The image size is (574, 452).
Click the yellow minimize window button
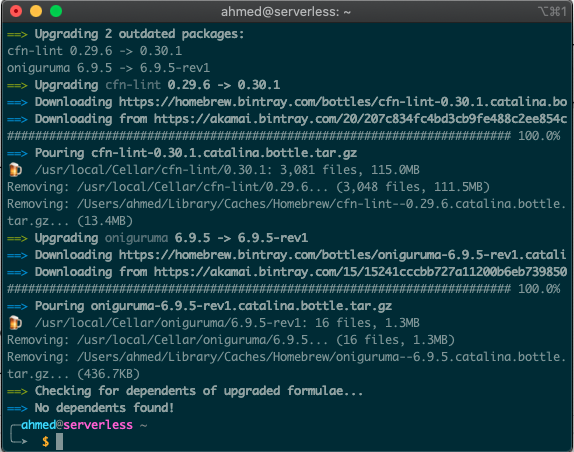click(x=36, y=11)
